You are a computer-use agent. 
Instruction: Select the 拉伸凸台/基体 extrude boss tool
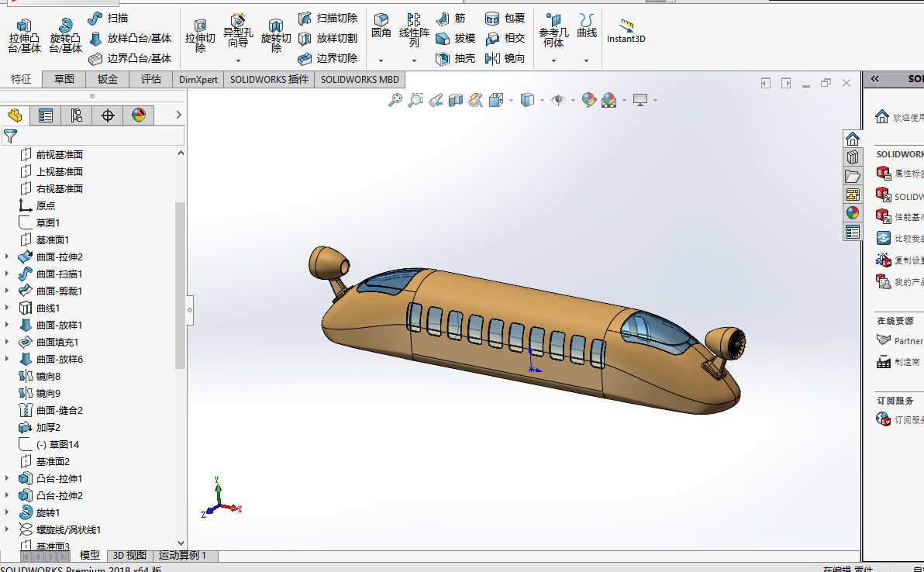coord(24,36)
